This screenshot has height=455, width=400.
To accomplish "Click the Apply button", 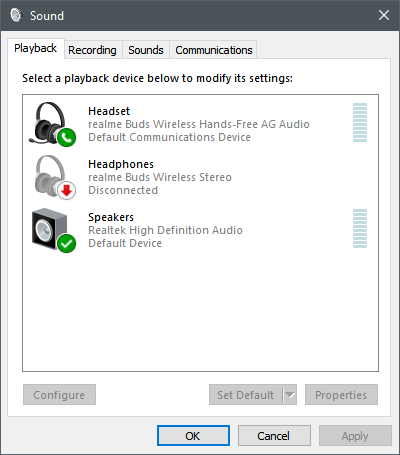I will click(355, 436).
